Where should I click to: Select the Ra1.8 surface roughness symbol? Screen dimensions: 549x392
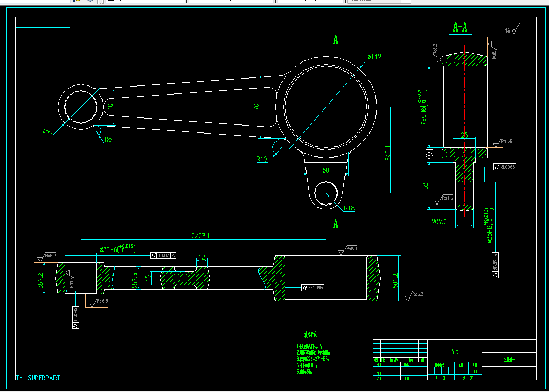point(503,143)
